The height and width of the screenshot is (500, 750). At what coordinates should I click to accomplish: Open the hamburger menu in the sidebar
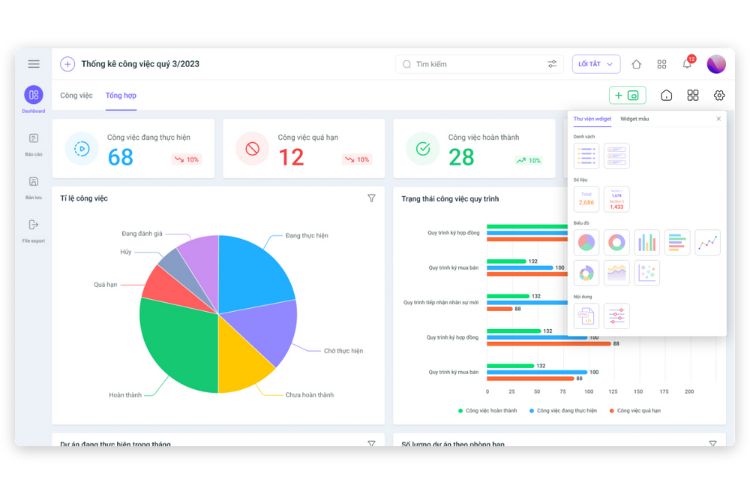pyautogui.click(x=33, y=64)
